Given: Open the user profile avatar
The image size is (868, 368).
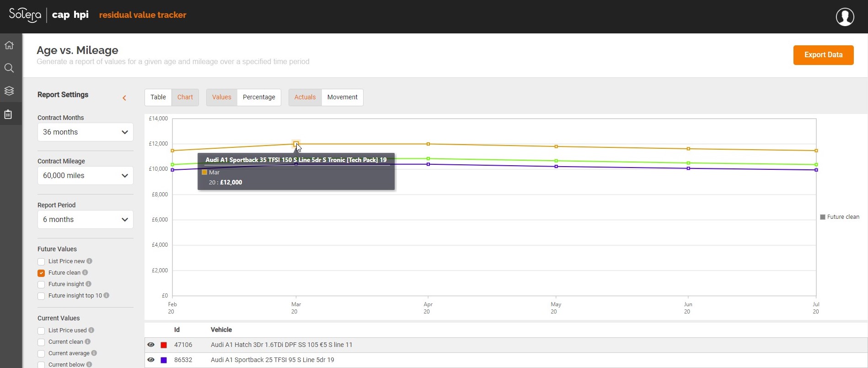Looking at the screenshot, I should tap(845, 17).
